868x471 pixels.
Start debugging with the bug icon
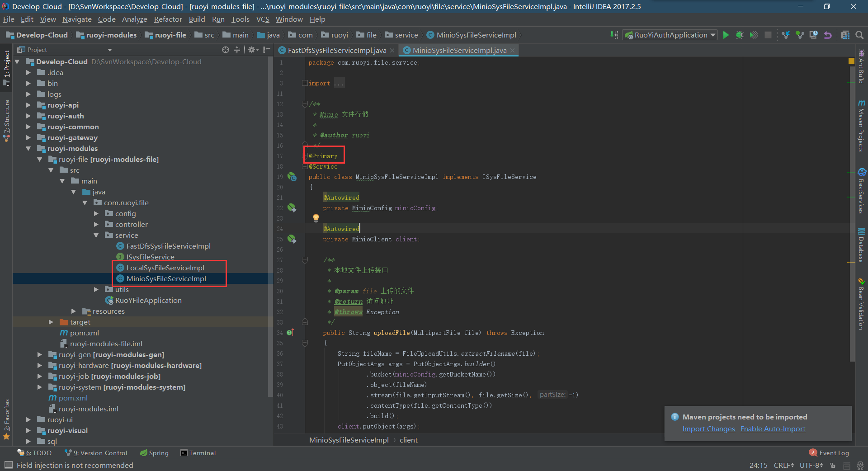click(x=740, y=35)
